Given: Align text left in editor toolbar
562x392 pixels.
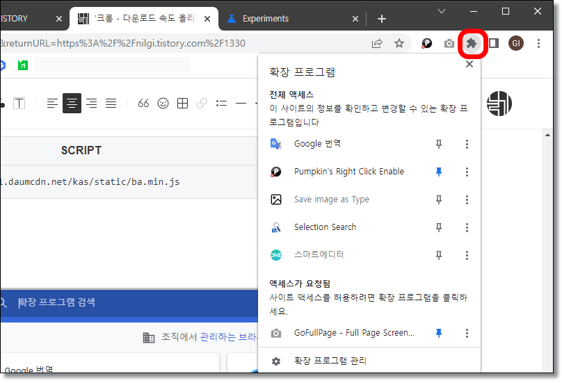Looking at the screenshot, I should pyautogui.click(x=52, y=104).
